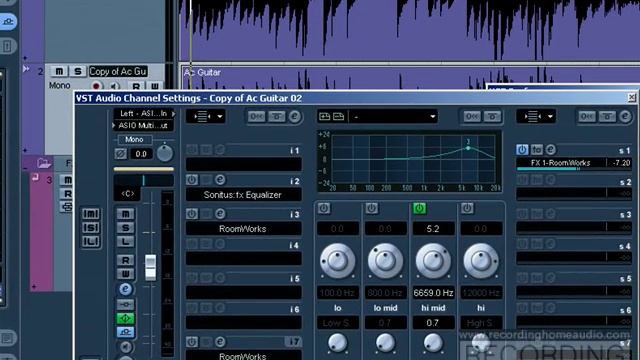Mute track 2 with its 'm' button
This screenshot has height=360, width=640.
[x=59, y=71]
